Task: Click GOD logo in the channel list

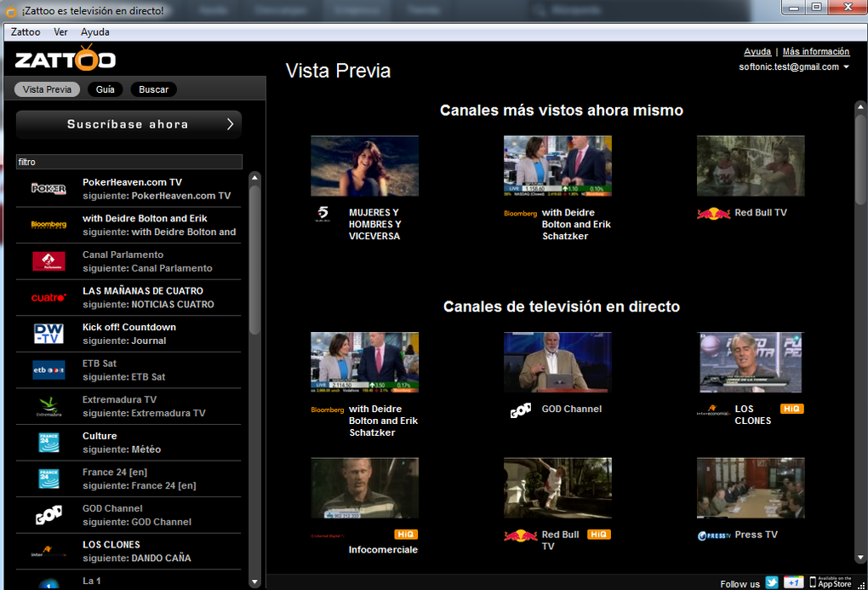Action: pos(49,515)
